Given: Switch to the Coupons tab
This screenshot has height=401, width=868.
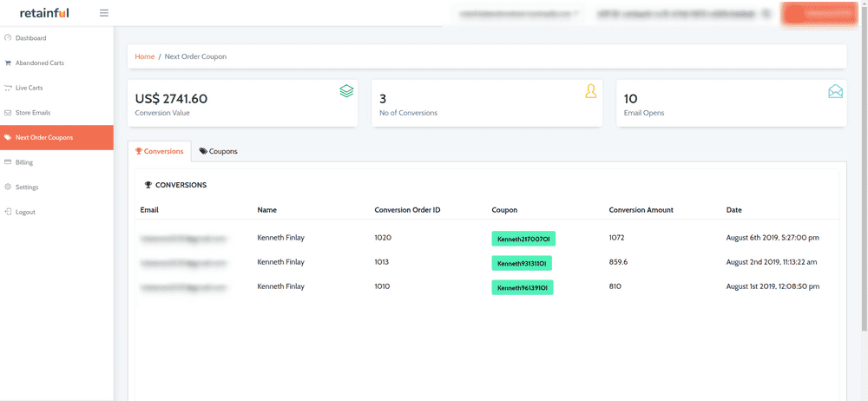Looking at the screenshot, I should click(x=219, y=151).
